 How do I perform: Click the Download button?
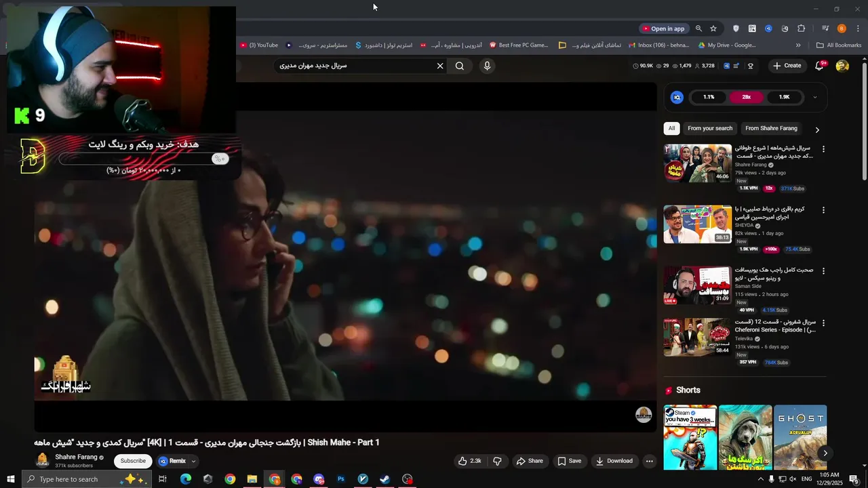614,461
